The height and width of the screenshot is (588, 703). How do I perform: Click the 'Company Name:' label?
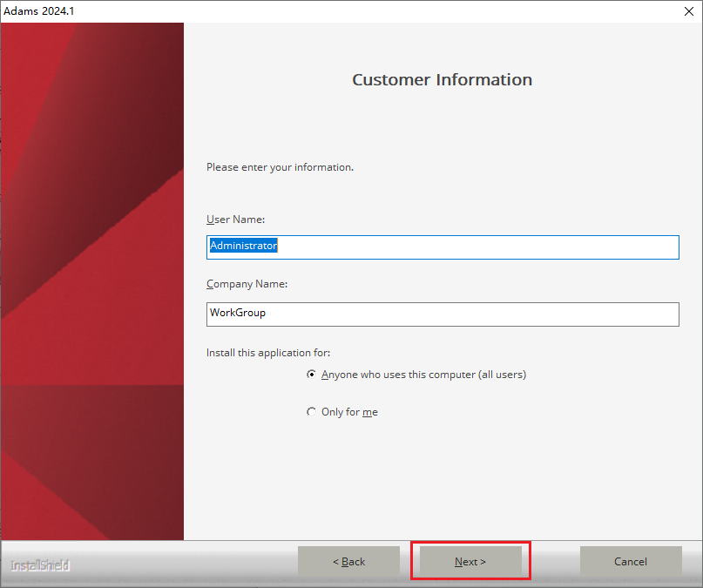tap(247, 284)
